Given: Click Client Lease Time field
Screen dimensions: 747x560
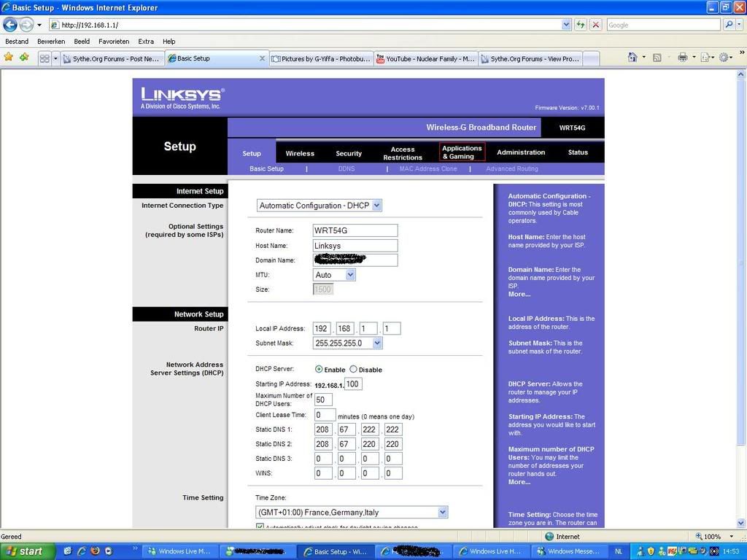Looking at the screenshot, I should pos(325,415).
